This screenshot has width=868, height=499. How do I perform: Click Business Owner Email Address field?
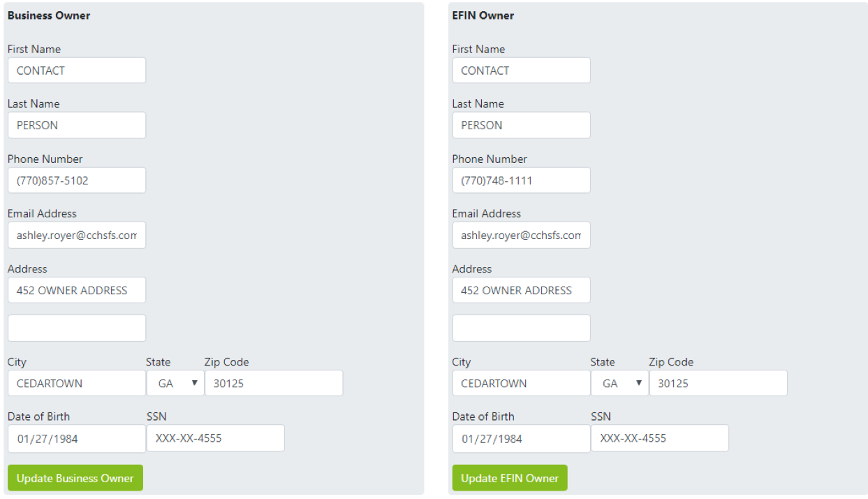(77, 236)
